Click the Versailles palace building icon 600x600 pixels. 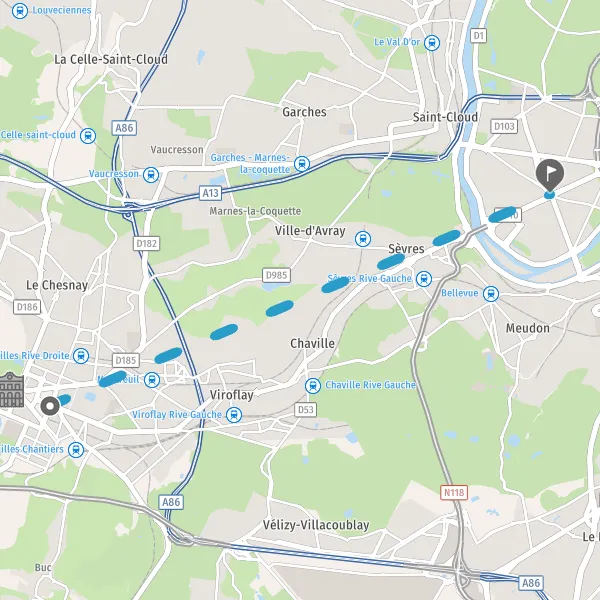click(x=11, y=390)
